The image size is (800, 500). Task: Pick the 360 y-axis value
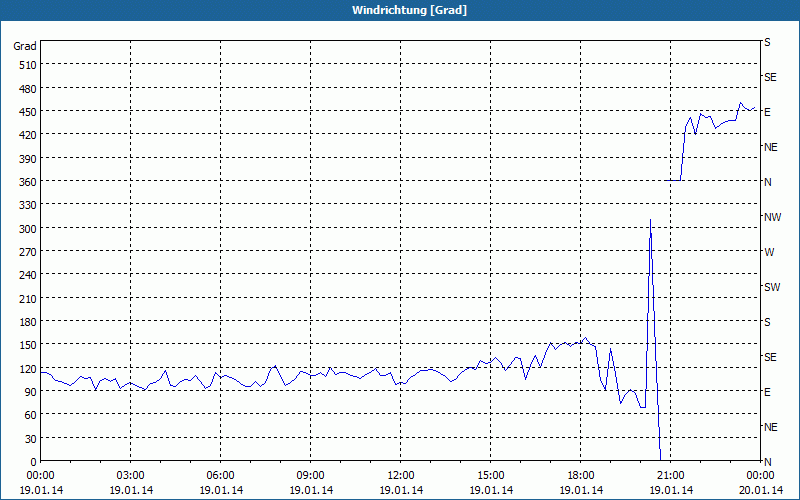[x=28, y=182]
